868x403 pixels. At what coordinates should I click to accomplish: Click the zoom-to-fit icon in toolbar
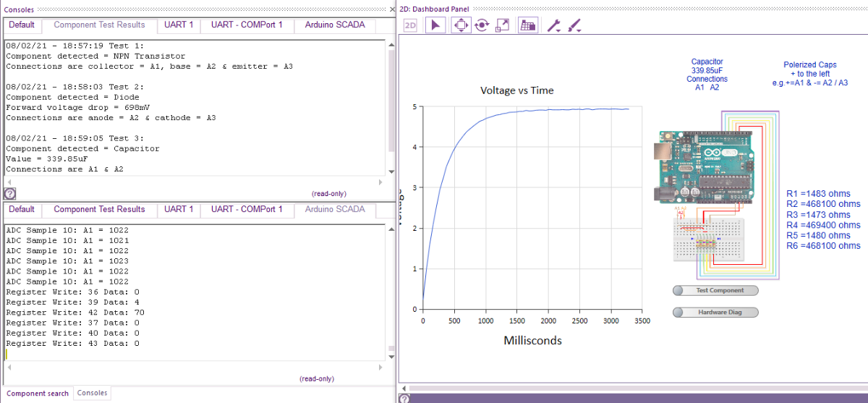[x=502, y=25]
